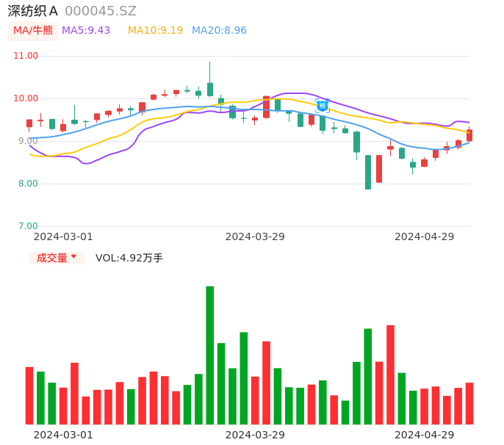
Task: Toggle the MA10 line legend
Action: [x=155, y=31]
